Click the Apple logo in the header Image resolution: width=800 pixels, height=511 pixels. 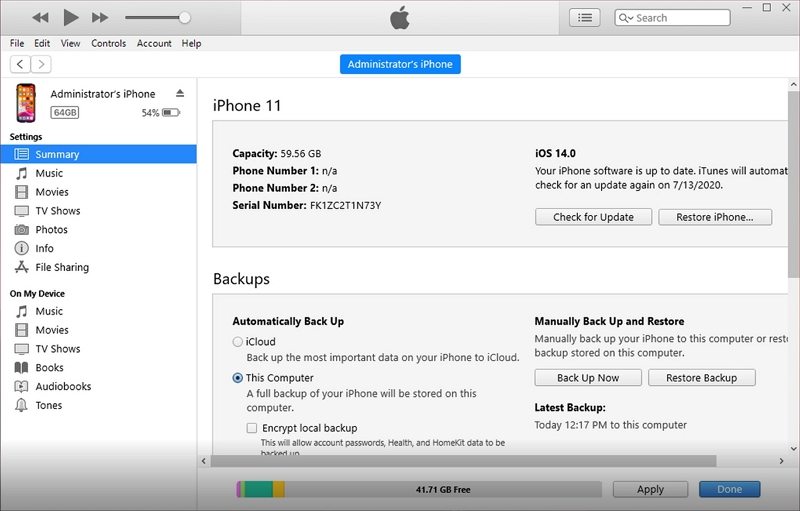tap(400, 18)
